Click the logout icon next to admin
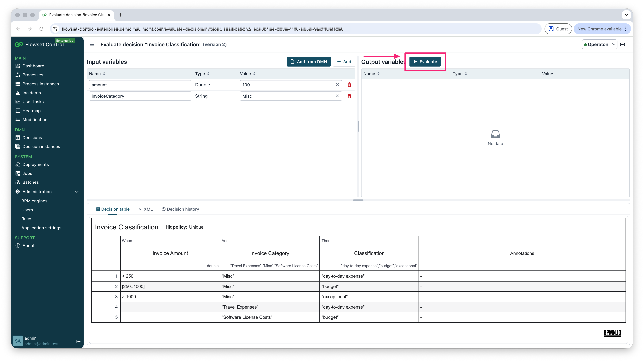 click(x=78, y=341)
